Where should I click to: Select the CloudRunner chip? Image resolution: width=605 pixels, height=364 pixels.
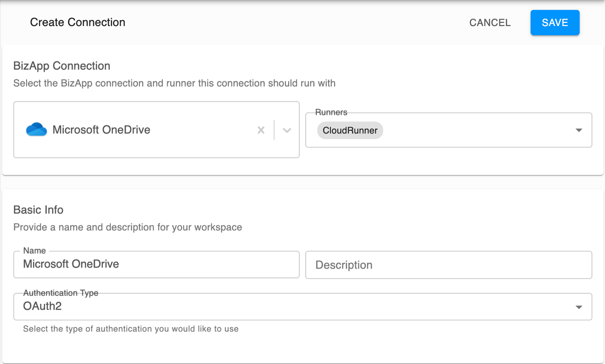click(350, 130)
